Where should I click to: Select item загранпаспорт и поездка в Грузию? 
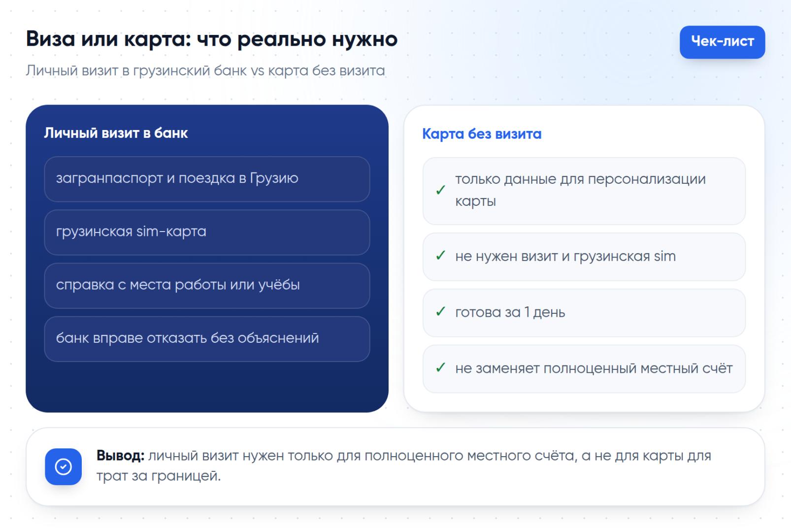pyautogui.click(x=207, y=179)
